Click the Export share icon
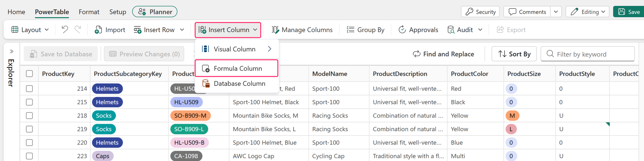Image resolution: width=644 pixels, height=161 pixels. (500, 29)
